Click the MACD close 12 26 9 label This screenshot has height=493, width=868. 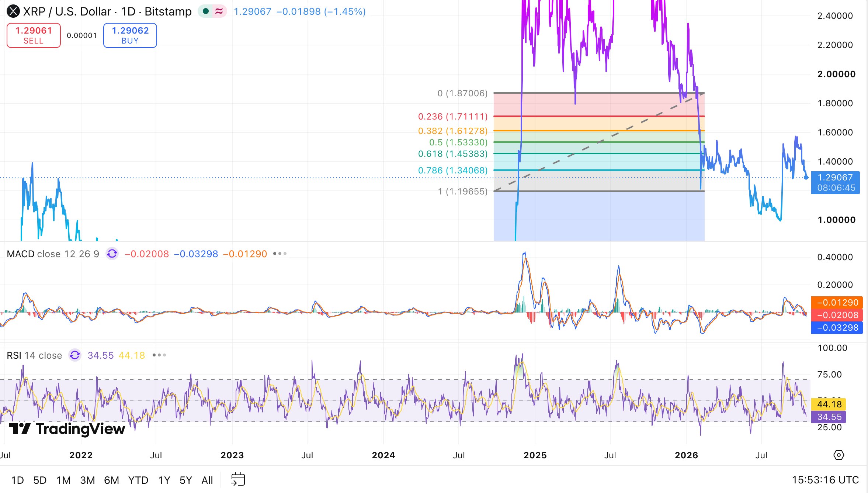pyautogui.click(x=53, y=254)
